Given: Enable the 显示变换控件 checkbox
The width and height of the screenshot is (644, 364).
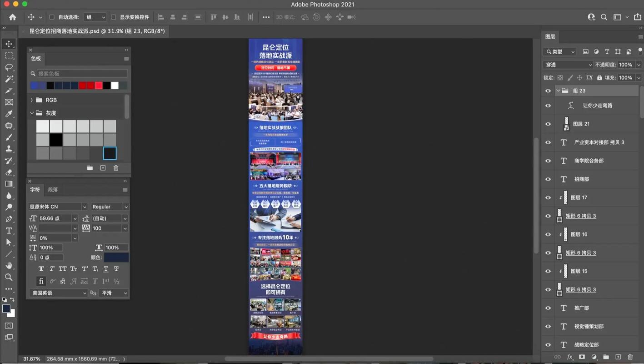Looking at the screenshot, I should point(114,17).
